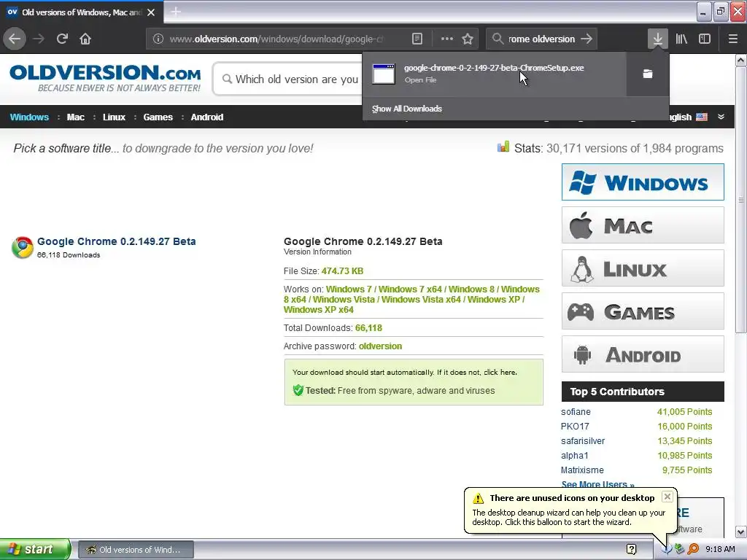Click the desktop cleanup balloon text
Screen dimensions: 747x560
568,518
